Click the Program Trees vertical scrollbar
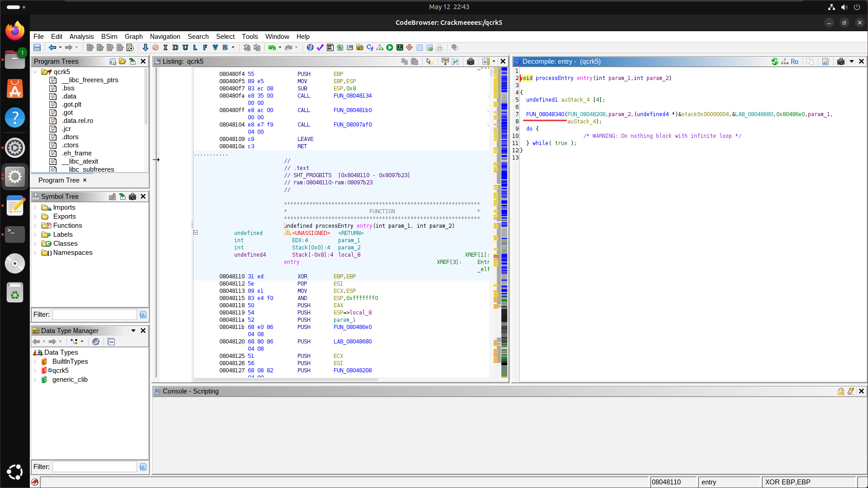 pos(146,97)
